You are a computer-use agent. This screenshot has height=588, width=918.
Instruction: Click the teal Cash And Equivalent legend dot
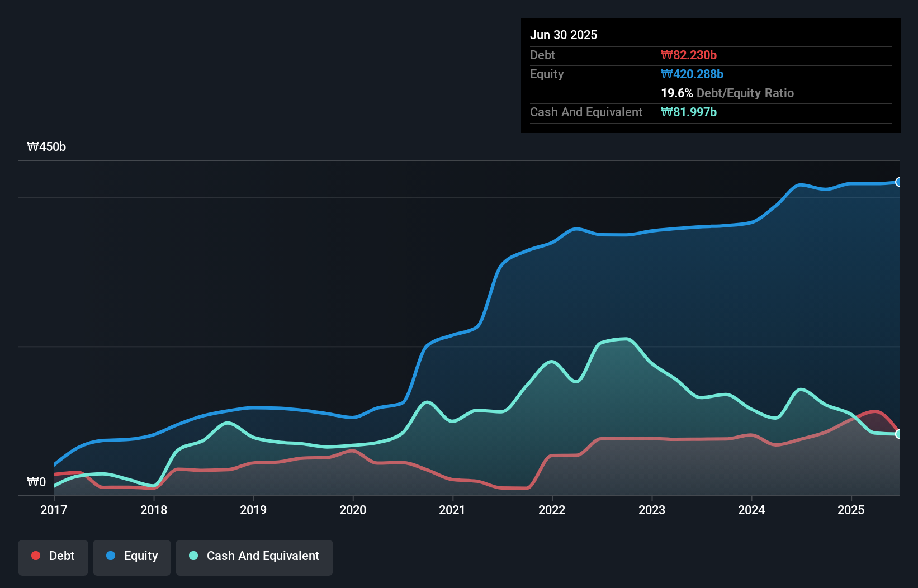tap(193, 556)
